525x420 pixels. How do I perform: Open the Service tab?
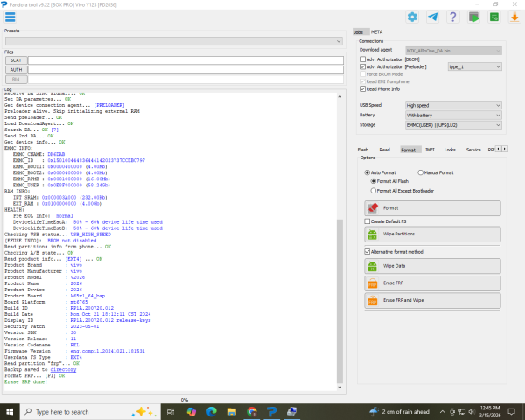coord(473,150)
